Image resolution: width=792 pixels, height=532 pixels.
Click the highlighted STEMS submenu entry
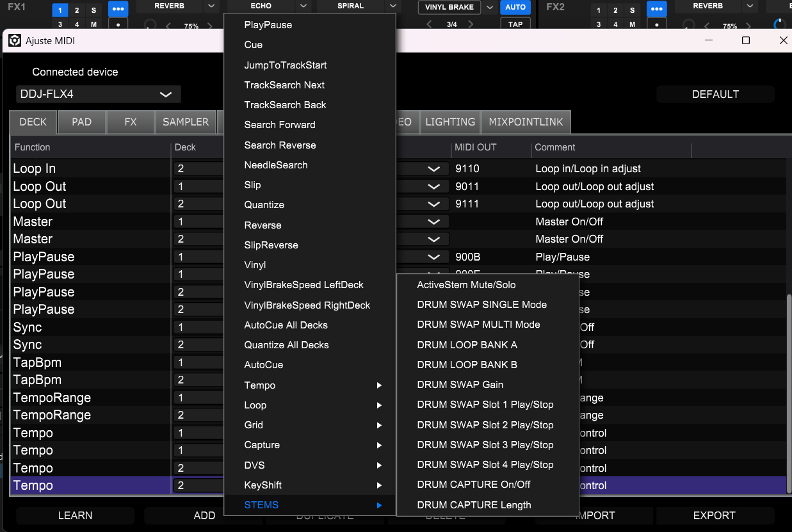point(309,505)
